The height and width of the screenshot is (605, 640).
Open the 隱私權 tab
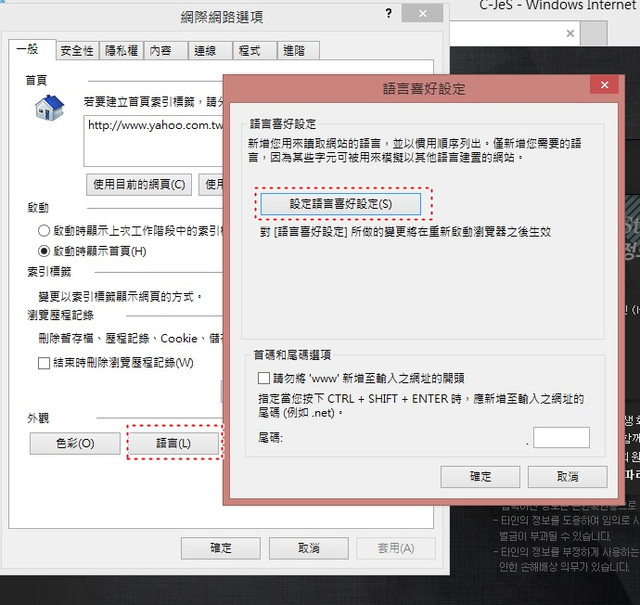[x=121, y=51]
